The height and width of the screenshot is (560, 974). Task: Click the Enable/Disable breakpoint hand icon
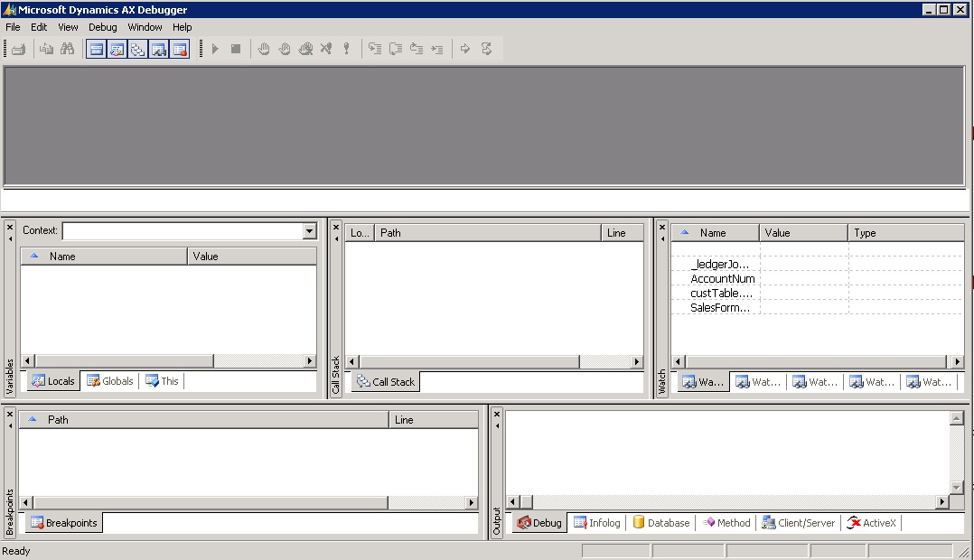coord(285,49)
